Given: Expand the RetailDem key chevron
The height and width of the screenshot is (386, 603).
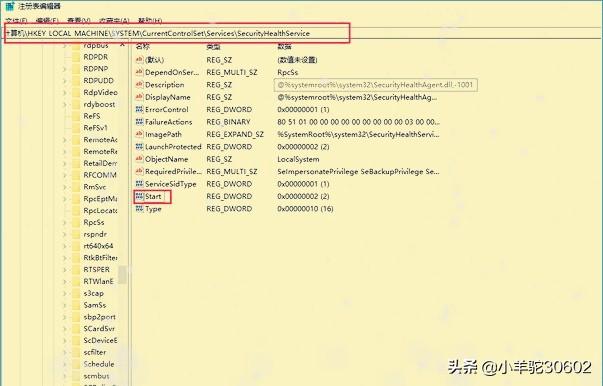Looking at the screenshot, I should click(x=65, y=163).
